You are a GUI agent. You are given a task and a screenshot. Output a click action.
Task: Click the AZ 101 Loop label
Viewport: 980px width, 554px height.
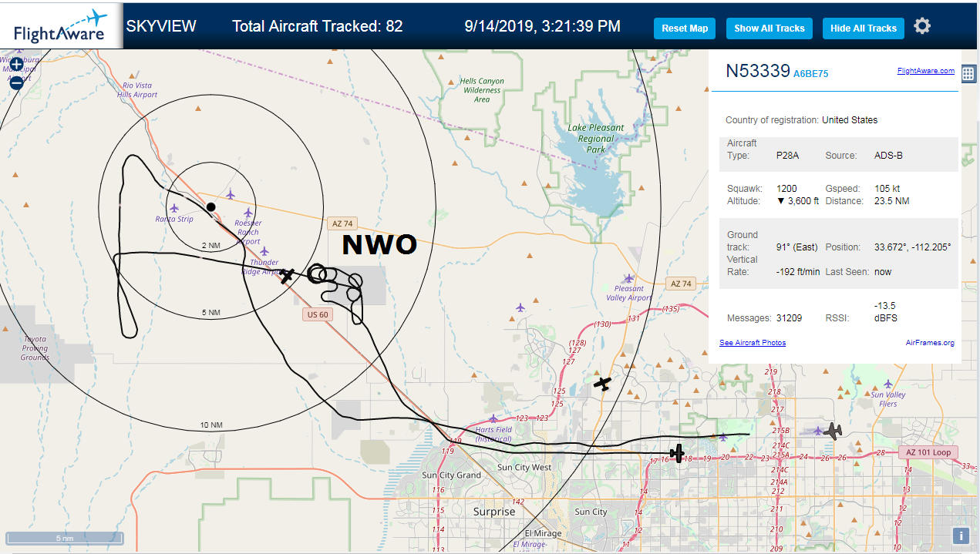928,452
